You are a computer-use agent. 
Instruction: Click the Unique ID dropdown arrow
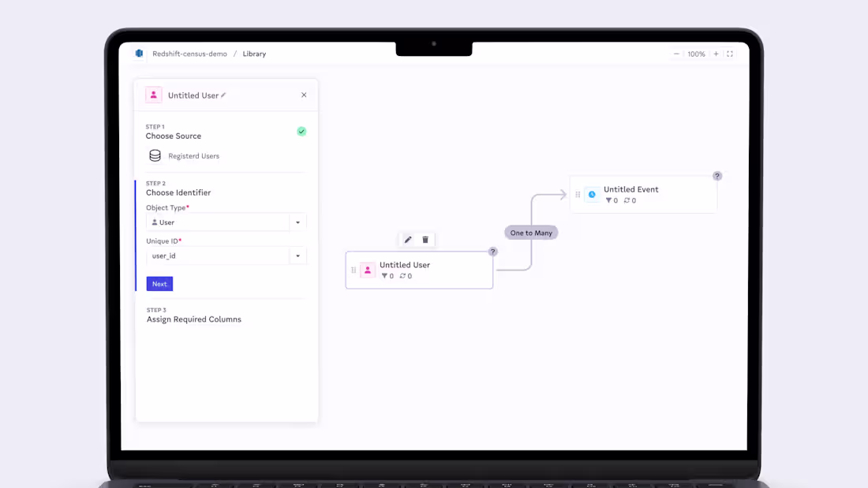tap(297, 255)
